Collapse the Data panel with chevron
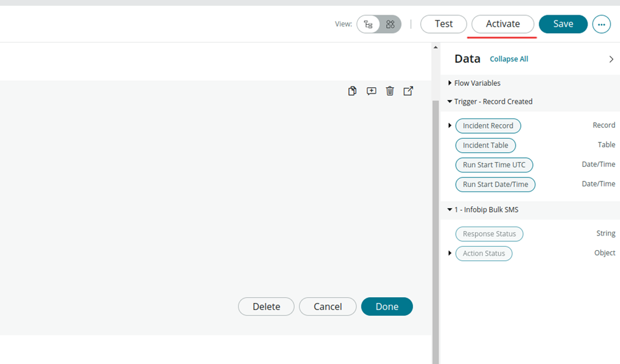Image resolution: width=620 pixels, height=364 pixels. coord(611,59)
